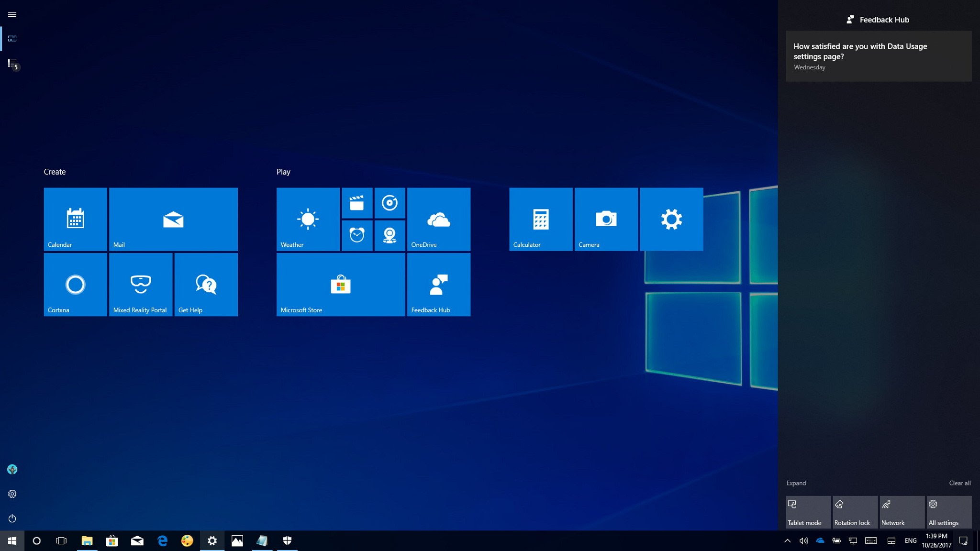Toggle Rotation lock quick action

click(855, 512)
